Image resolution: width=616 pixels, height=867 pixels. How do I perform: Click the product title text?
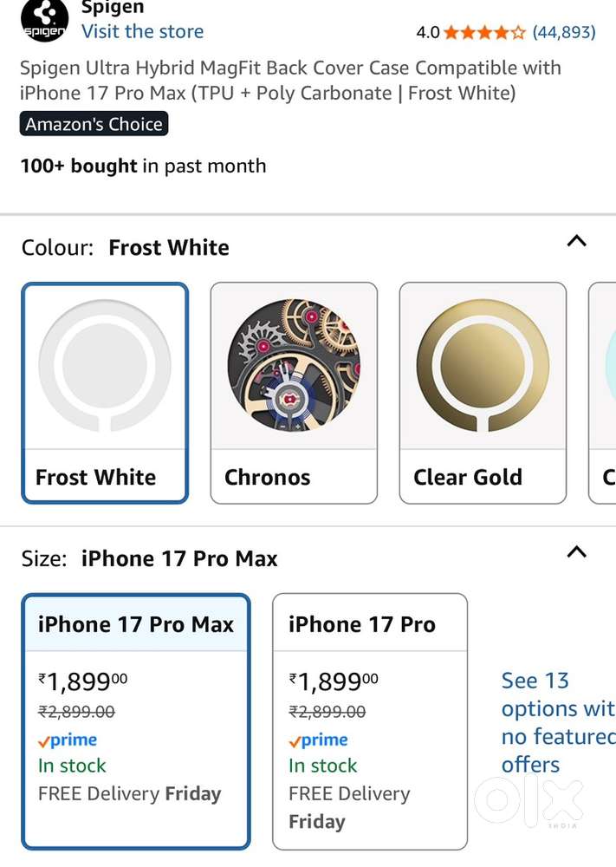(x=290, y=81)
